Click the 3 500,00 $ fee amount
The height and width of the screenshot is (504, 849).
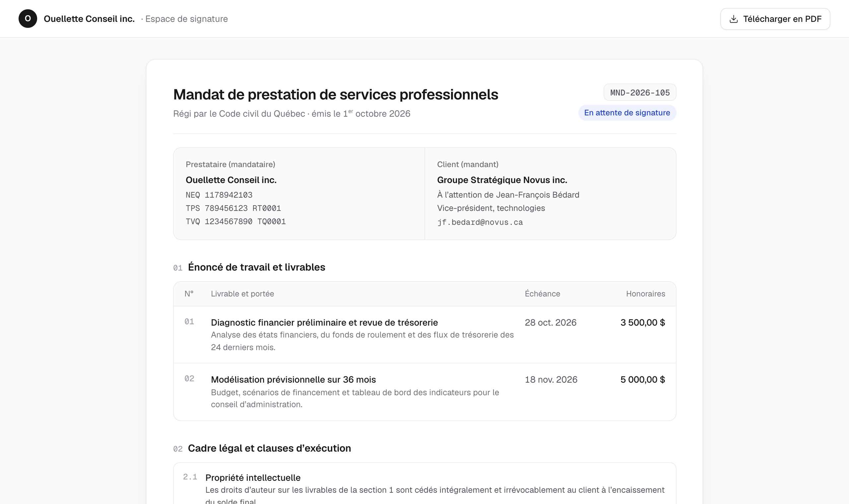[642, 322]
